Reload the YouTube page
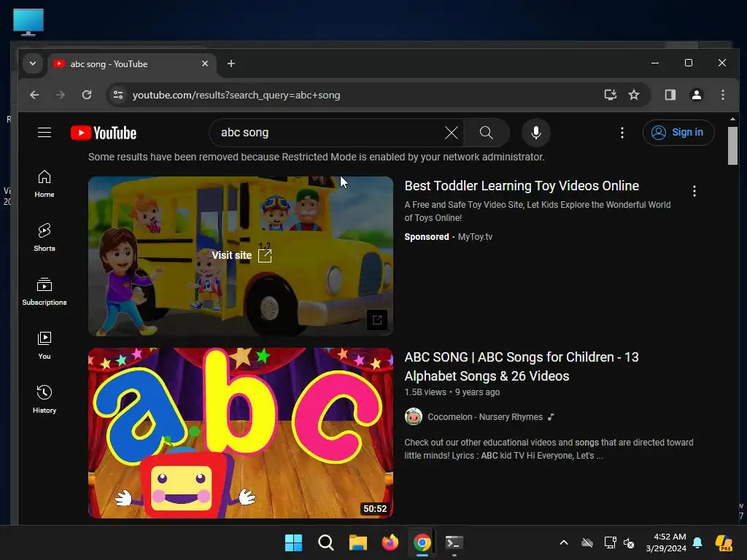The width and height of the screenshot is (747, 560). (x=87, y=95)
